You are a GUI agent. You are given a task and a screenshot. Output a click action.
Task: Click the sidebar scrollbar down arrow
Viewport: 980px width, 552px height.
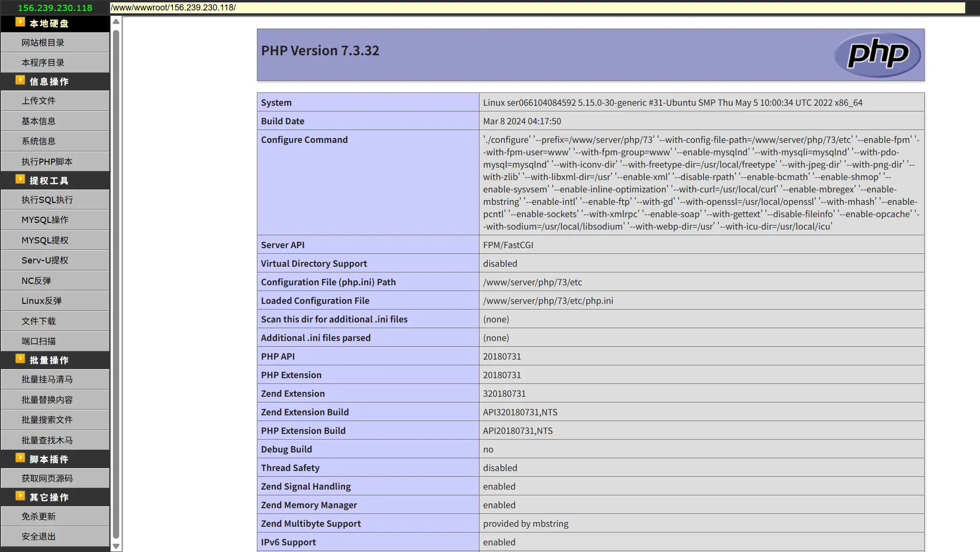tap(116, 546)
